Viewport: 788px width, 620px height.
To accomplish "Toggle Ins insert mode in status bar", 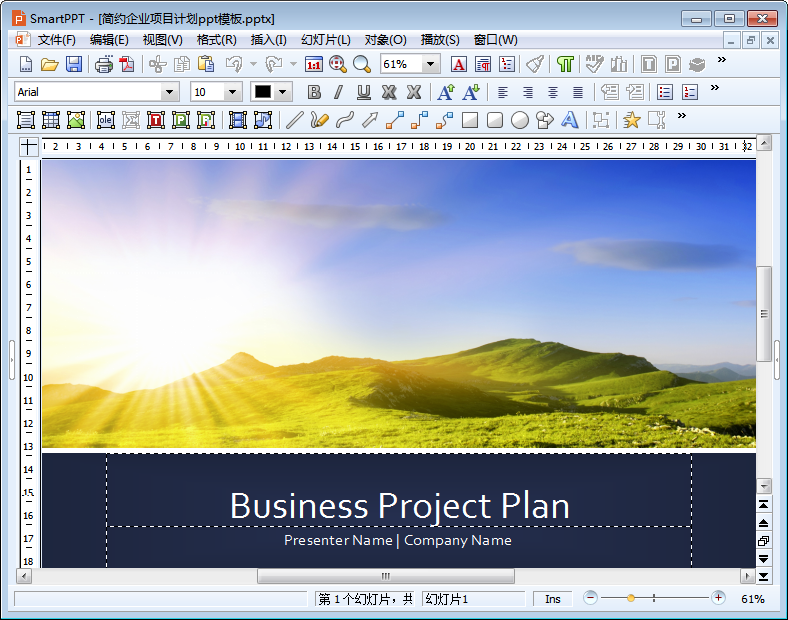I will pyautogui.click(x=552, y=599).
